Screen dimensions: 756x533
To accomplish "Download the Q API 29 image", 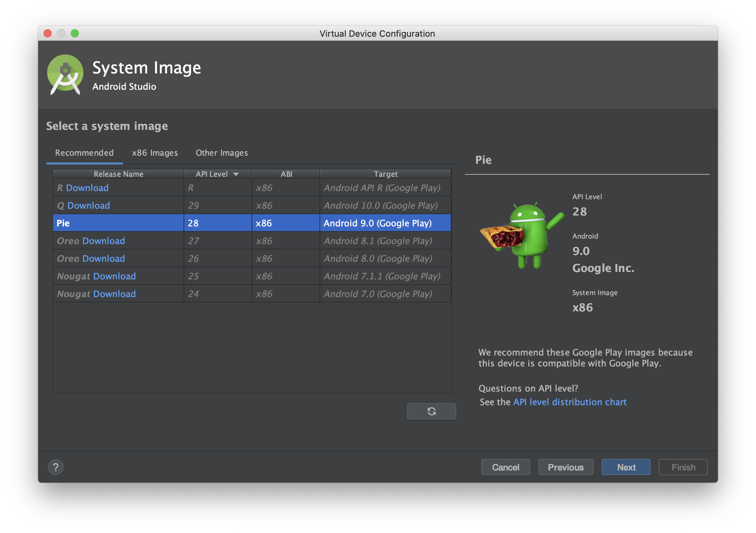I will coord(88,206).
